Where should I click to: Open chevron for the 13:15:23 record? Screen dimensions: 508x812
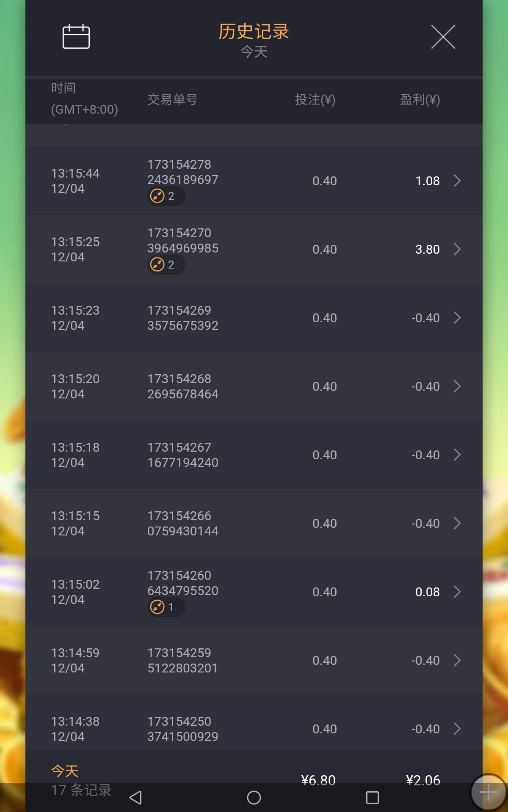click(x=457, y=318)
